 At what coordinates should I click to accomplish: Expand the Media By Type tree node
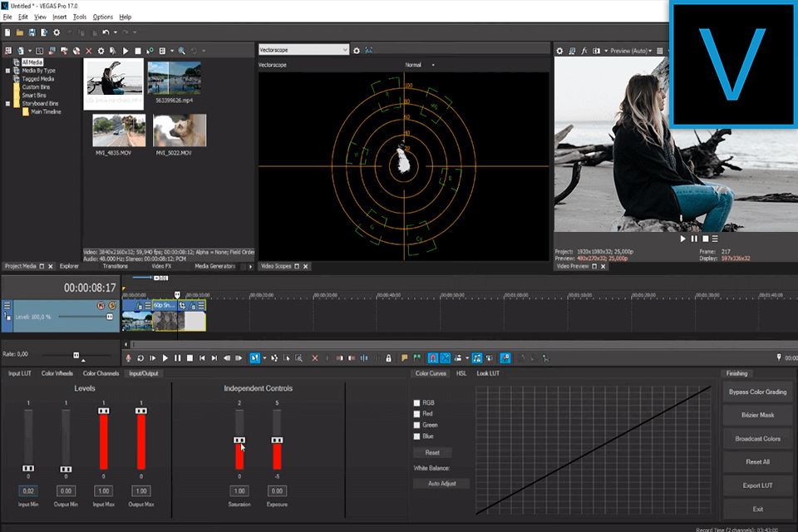(7, 71)
